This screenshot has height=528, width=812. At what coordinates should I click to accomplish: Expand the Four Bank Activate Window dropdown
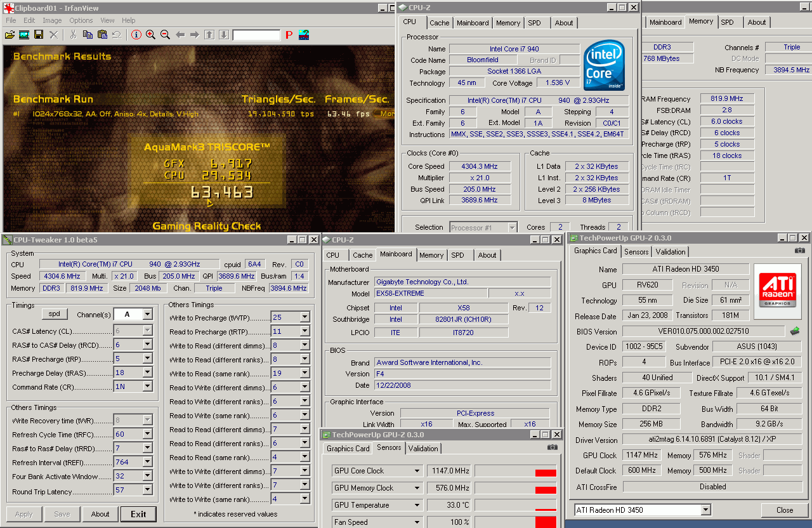tap(148, 476)
